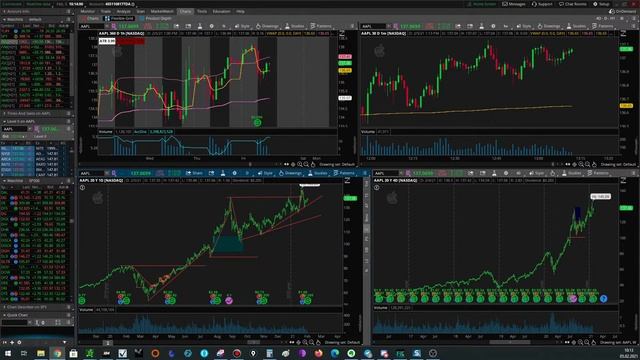This screenshot has width=640, height=360.
Task: Click horizontal scrollbar of AAPL 20 Y 4D chart
Action: pyautogui.click(x=510, y=342)
